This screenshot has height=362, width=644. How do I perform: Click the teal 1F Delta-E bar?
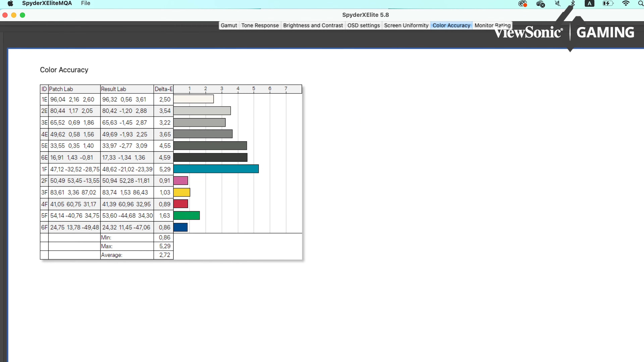[x=216, y=169]
